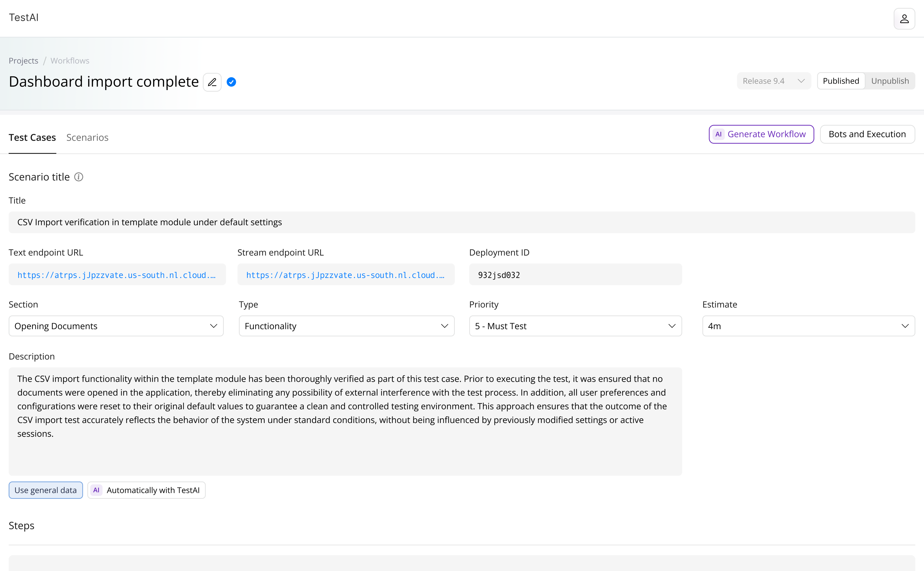This screenshot has height=571, width=924.
Task: Click the blue verified checkmark beside the title
Action: pos(231,82)
